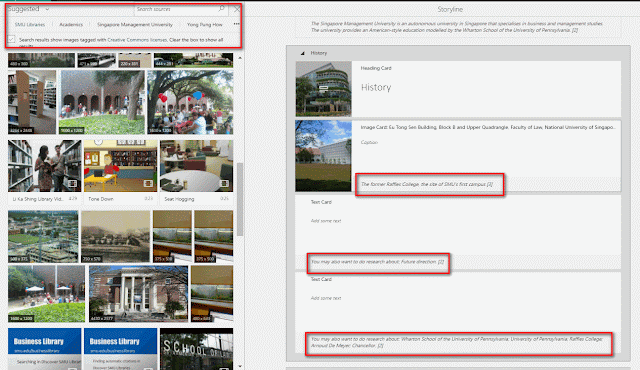
Task: Open the Creative Commons licenses link
Action: (137, 40)
